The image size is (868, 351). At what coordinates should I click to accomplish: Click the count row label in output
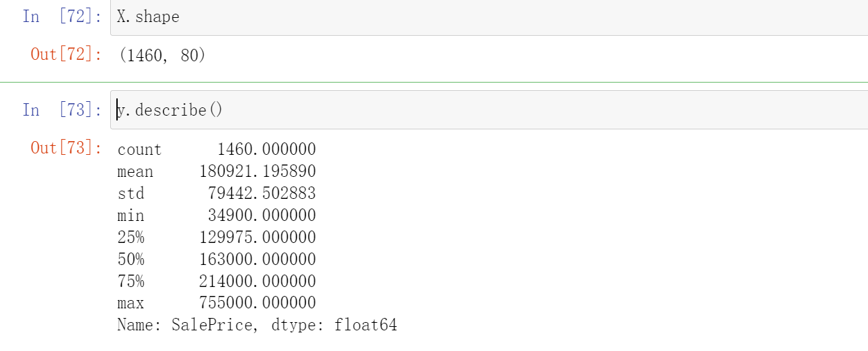tap(139, 149)
